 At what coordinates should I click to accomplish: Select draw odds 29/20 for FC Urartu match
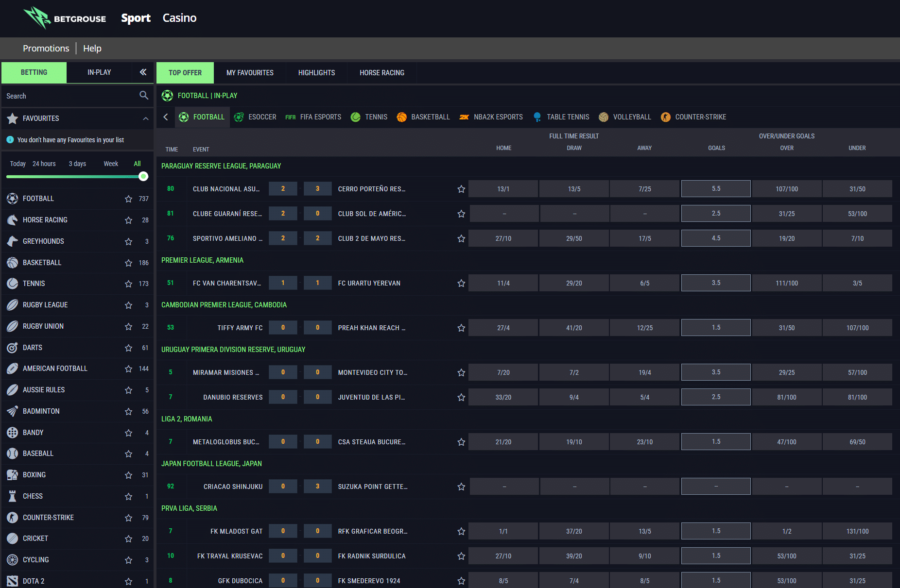pyautogui.click(x=574, y=283)
